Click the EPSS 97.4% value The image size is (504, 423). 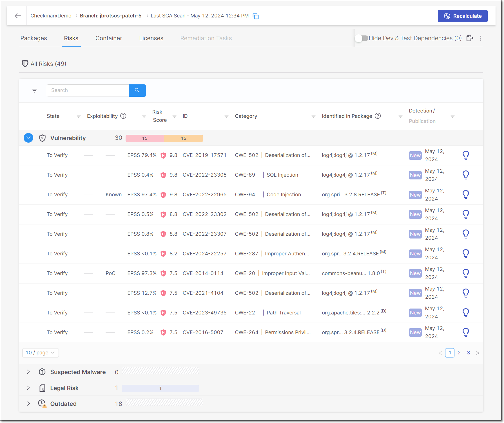[x=142, y=195]
